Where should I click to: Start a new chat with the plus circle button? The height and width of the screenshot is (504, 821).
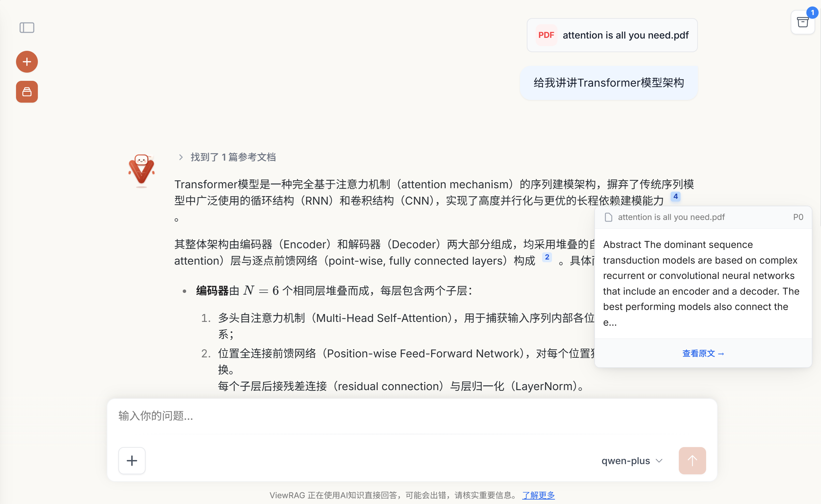point(27,62)
